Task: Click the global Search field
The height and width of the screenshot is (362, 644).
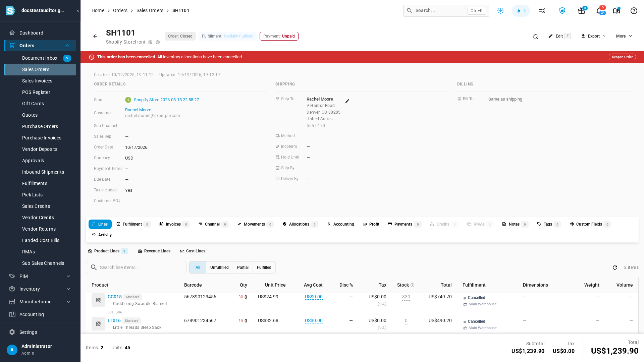Action: click(446, 11)
